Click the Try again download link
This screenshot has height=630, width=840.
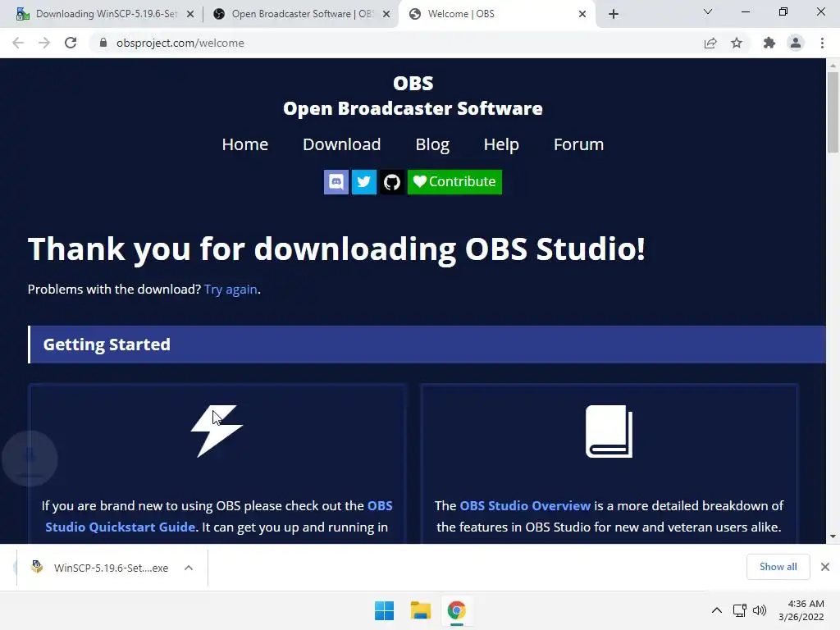231,290
